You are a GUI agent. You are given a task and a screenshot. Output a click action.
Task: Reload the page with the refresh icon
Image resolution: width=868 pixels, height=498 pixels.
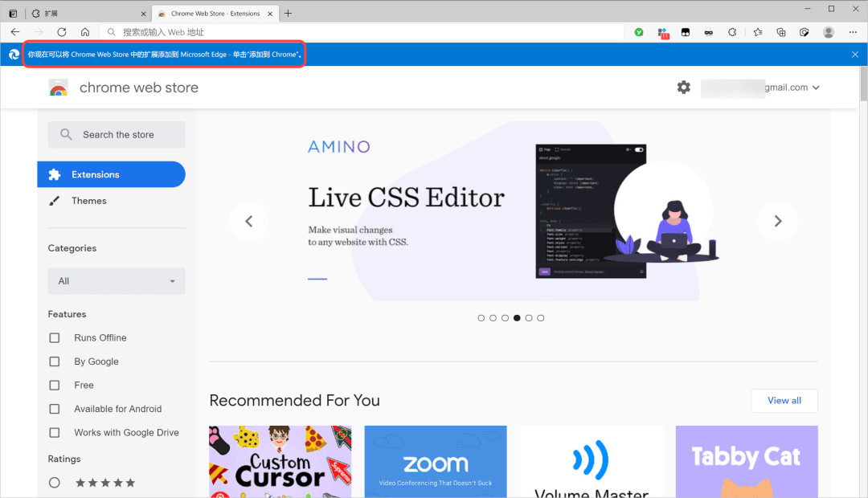coord(61,32)
